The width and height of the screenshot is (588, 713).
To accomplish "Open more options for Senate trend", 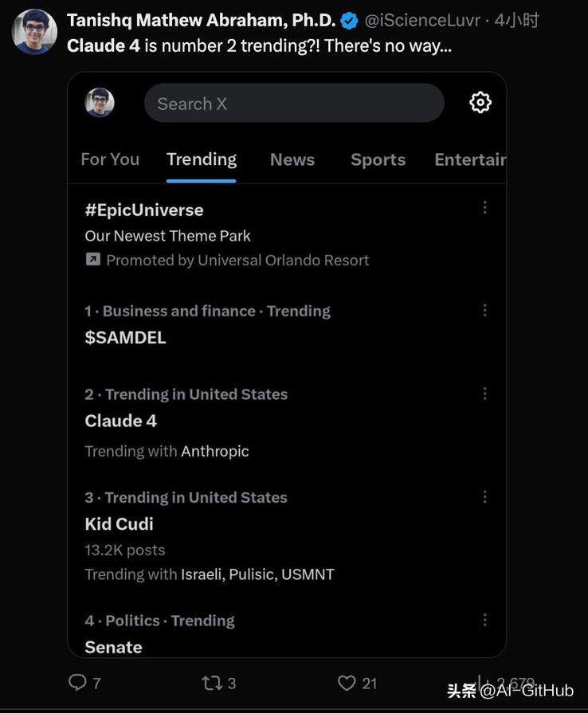I will click(484, 620).
